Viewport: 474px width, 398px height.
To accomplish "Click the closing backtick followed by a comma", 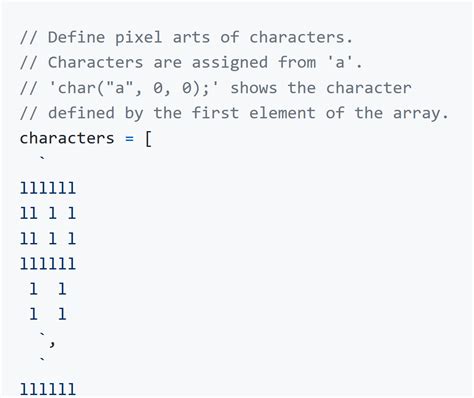I will click(x=47, y=339).
